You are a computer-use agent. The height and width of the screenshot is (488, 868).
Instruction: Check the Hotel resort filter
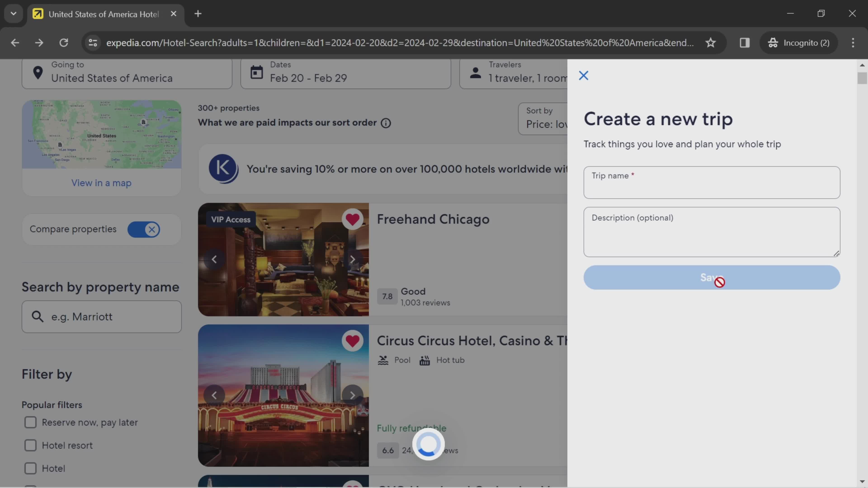tap(30, 446)
